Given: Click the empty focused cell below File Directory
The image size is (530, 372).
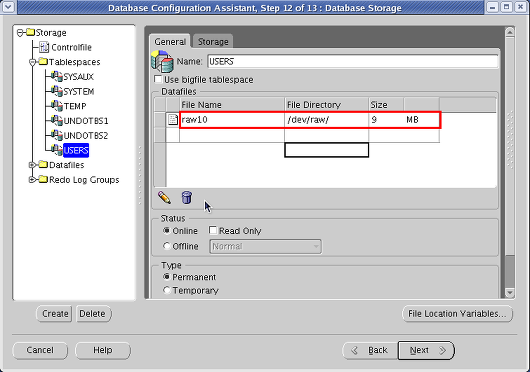Looking at the screenshot, I should click(x=327, y=150).
